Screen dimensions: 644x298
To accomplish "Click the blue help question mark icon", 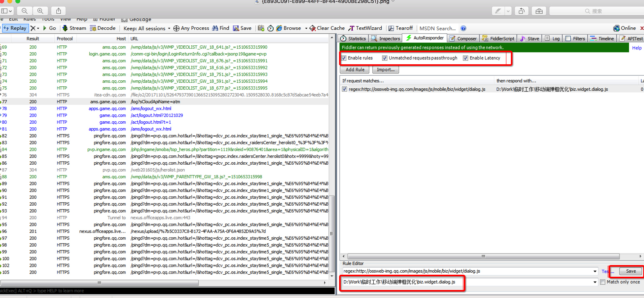I will coord(463,28).
